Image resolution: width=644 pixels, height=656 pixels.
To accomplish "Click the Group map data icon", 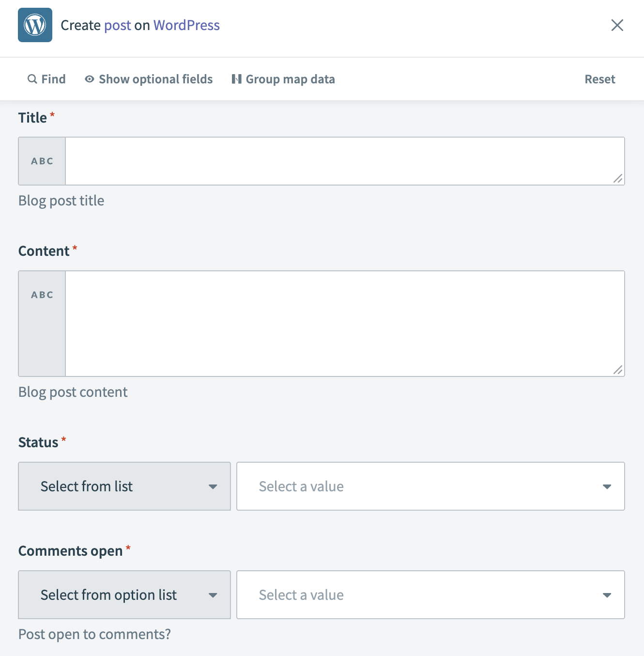I will point(237,78).
